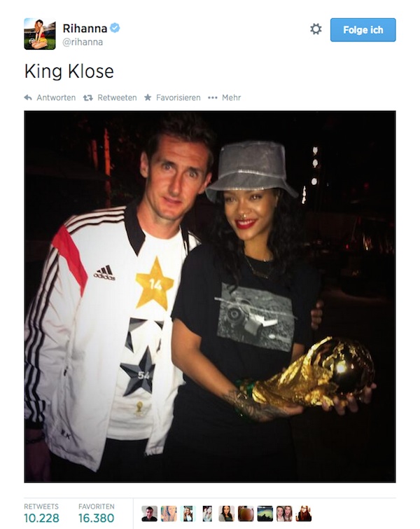Image resolution: width=420 pixels, height=529 pixels.
Task: Open the attached photo in the tweet
Action: pyautogui.click(x=210, y=296)
